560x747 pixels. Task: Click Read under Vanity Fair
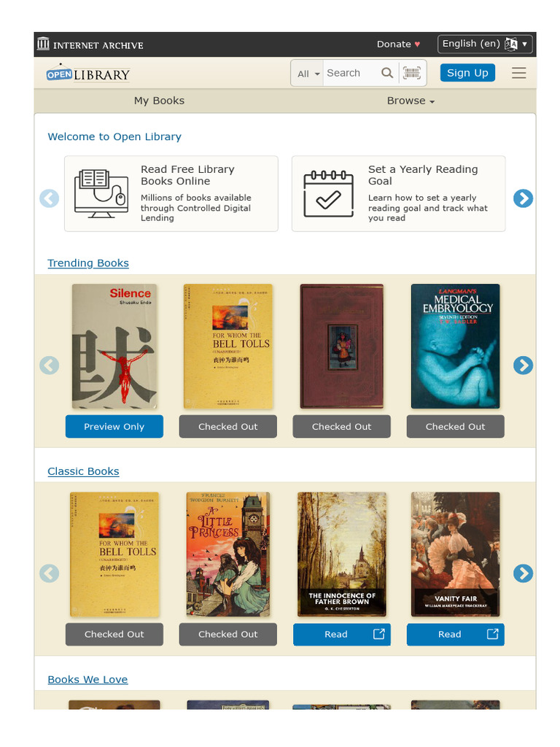tap(455, 634)
